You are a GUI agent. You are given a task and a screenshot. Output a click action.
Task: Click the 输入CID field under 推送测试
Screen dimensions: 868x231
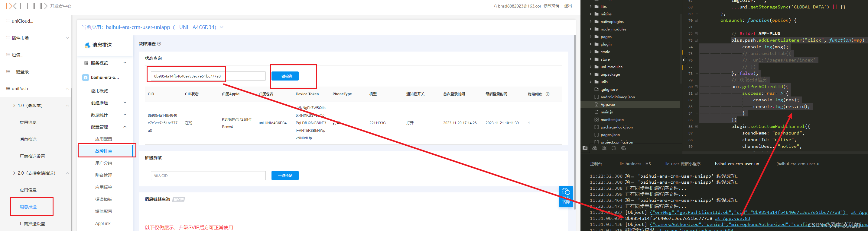click(x=208, y=176)
